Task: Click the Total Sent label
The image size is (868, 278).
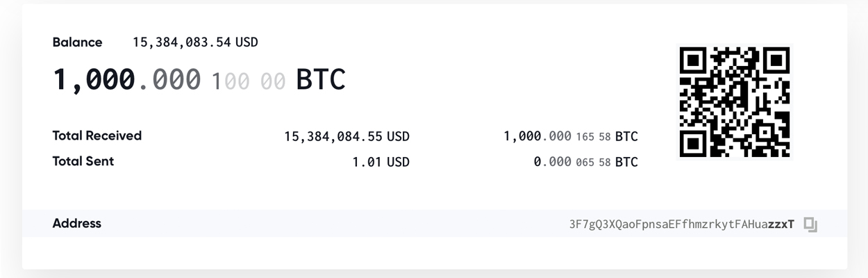Action: point(83,161)
